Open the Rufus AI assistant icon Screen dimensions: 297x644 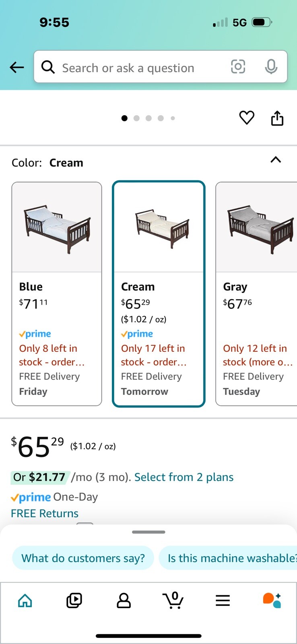272,600
